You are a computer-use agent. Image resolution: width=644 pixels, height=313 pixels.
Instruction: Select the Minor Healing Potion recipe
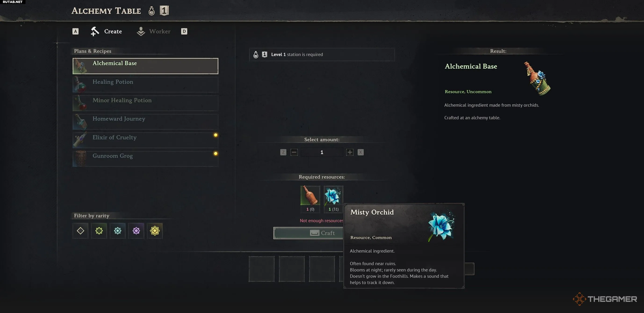pyautogui.click(x=145, y=103)
